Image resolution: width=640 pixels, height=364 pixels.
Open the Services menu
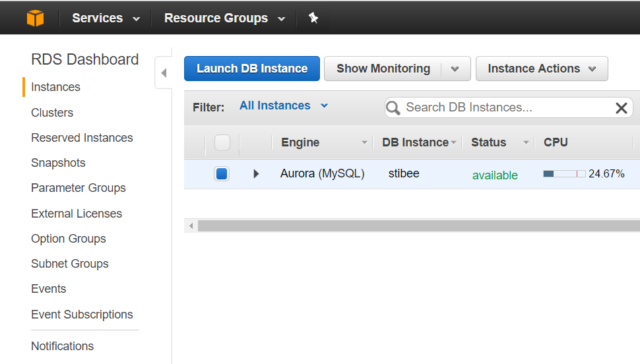106,18
